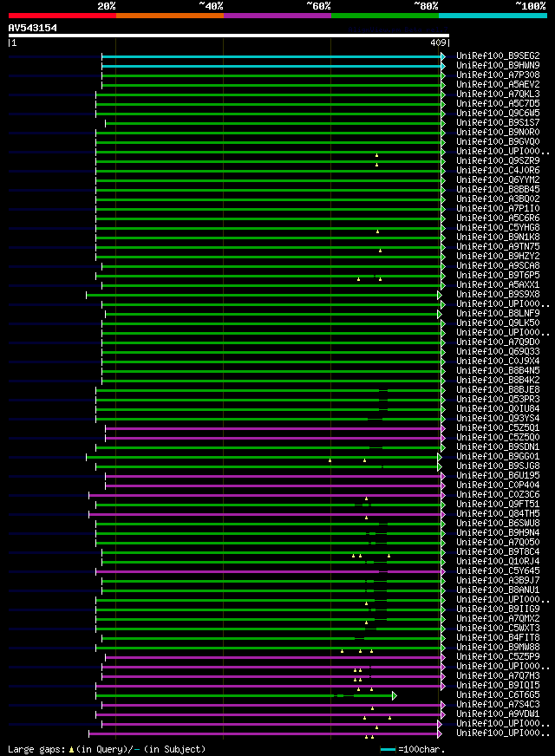
Task: Select UniRef100_C5Z5Q1 label
Action: pos(498,427)
